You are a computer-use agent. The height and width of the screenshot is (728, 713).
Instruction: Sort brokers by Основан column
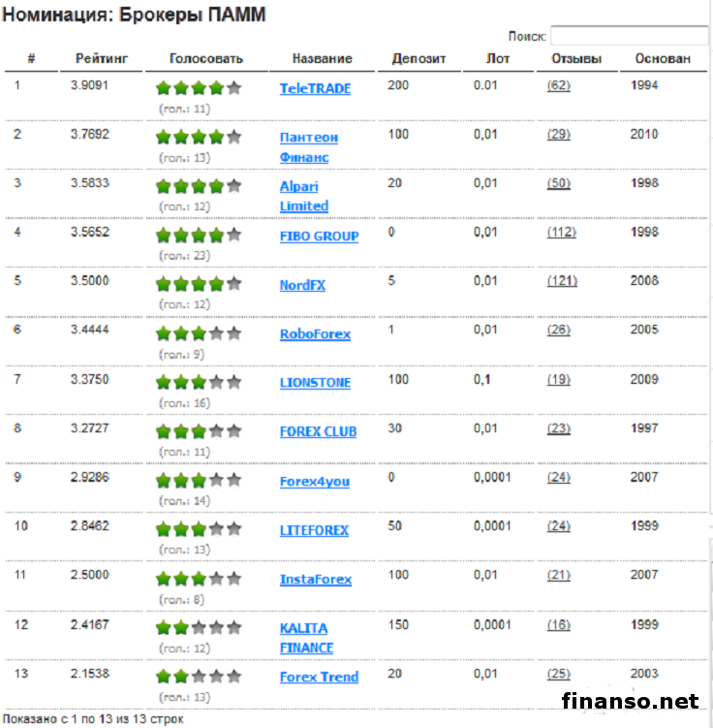pos(663,59)
